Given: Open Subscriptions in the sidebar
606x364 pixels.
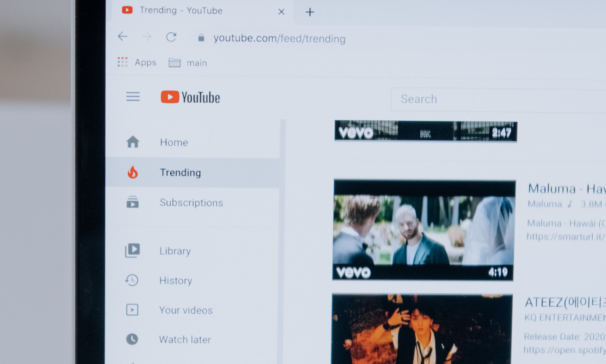Looking at the screenshot, I should [x=192, y=203].
